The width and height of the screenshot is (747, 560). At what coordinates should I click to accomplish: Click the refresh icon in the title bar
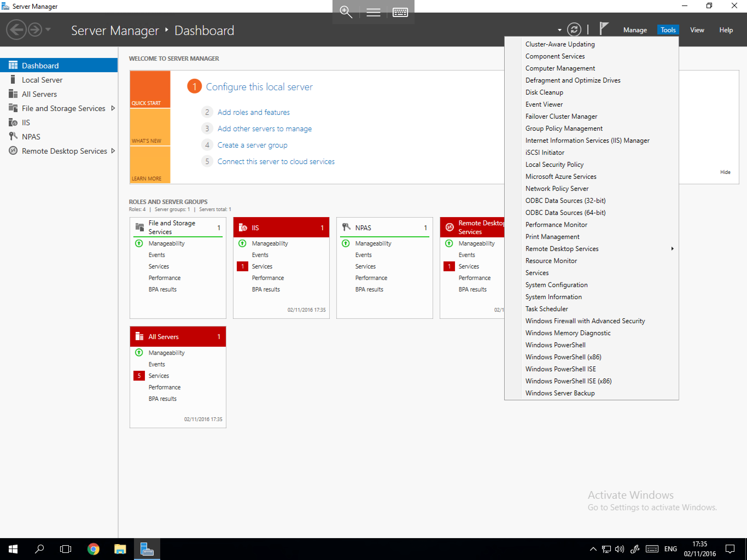[x=574, y=29]
